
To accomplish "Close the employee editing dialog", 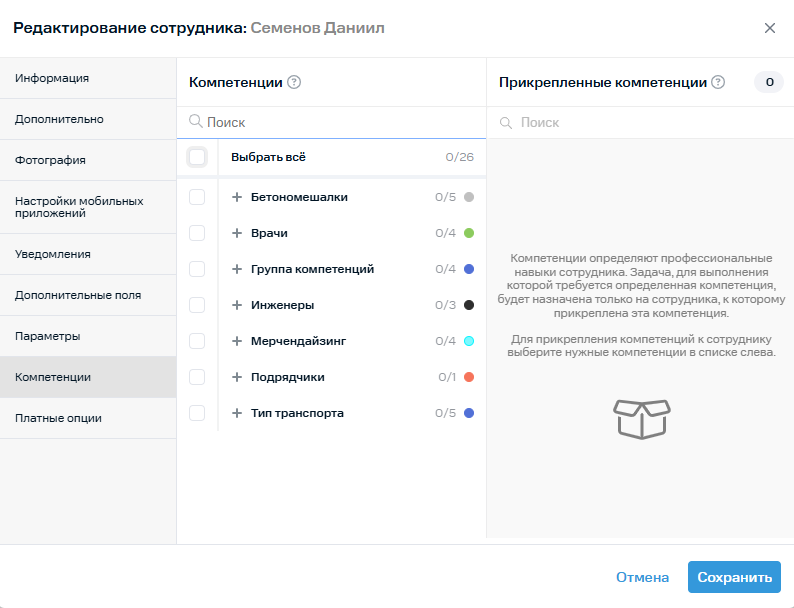I will coord(770,28).
